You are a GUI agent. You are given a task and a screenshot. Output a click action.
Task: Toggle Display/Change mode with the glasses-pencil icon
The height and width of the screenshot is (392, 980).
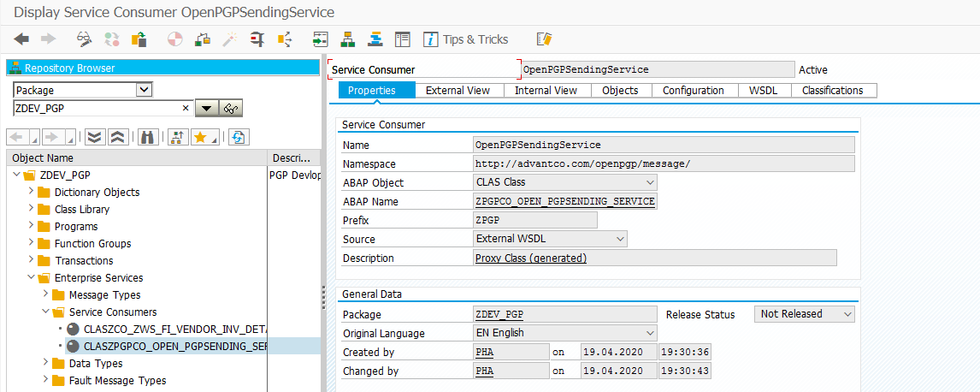(x=84, y=39)
